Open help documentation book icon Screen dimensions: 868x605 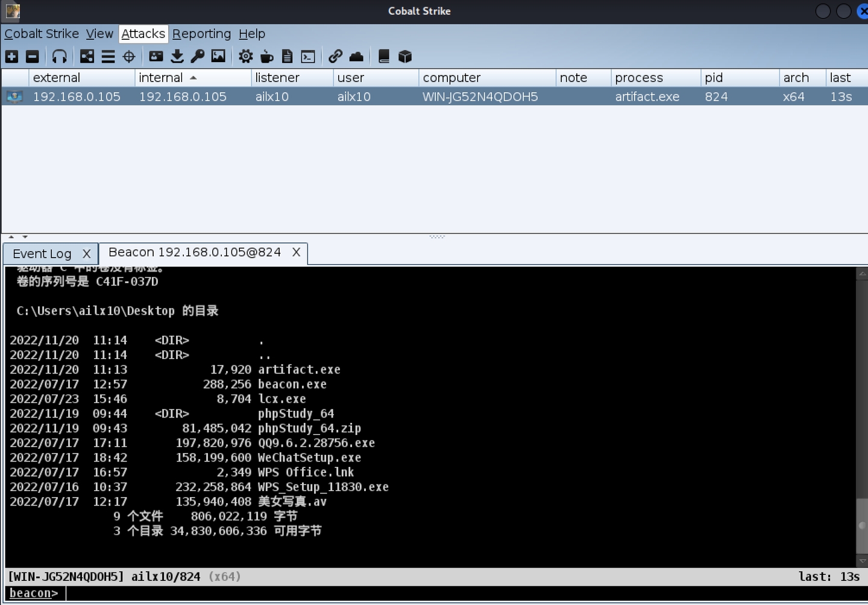coord(383,56)
